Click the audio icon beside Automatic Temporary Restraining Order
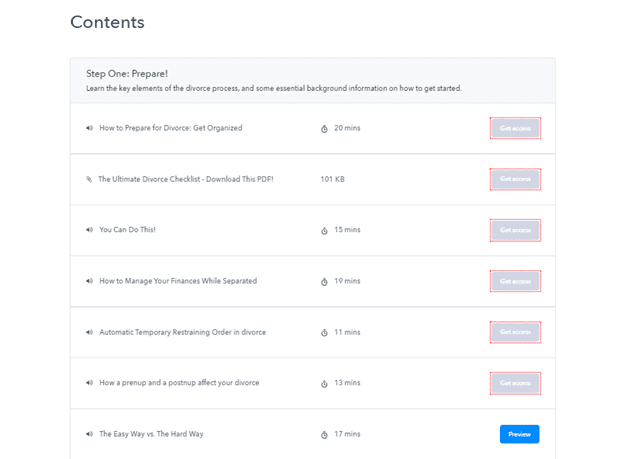Screen dimensions: 624x459 pos(90,332)
